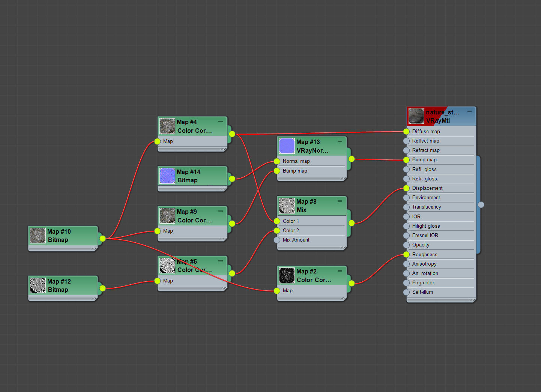Click the VRayMtl Bump map input socket
Screen dimensions: 541x392
(406, 160)
